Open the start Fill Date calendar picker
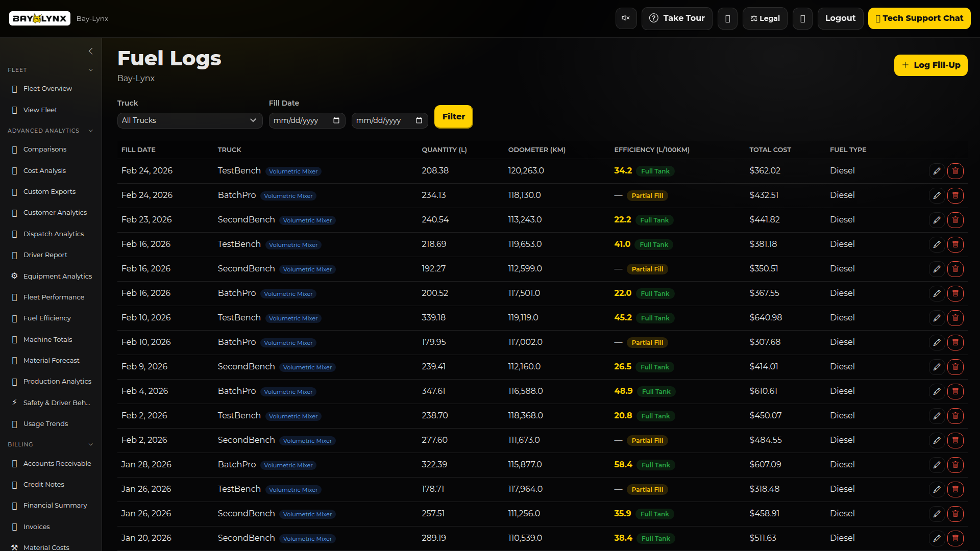The image size is (980, 551). (x=336, y=120)
